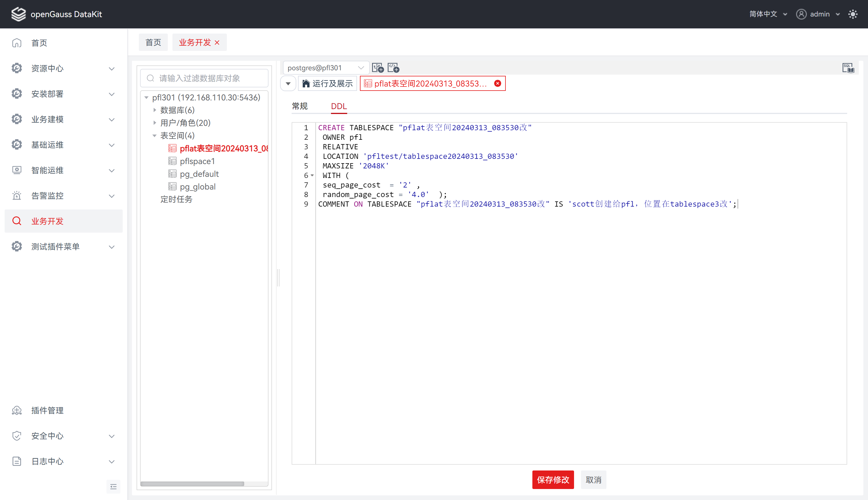The image size is (868, 500).
Task: Click the tree panel horizontal scrollbar
Action: [x=192, y=484]
